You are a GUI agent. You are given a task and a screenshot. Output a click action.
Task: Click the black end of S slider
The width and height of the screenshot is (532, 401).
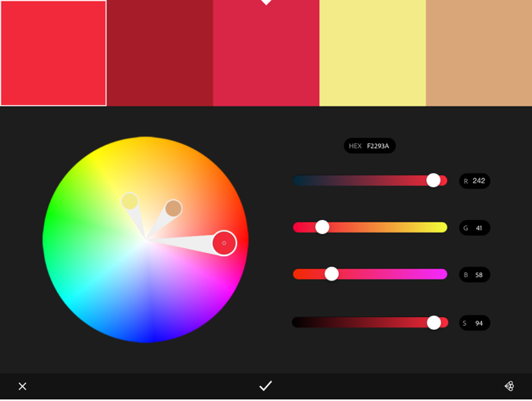pos(299,323)
